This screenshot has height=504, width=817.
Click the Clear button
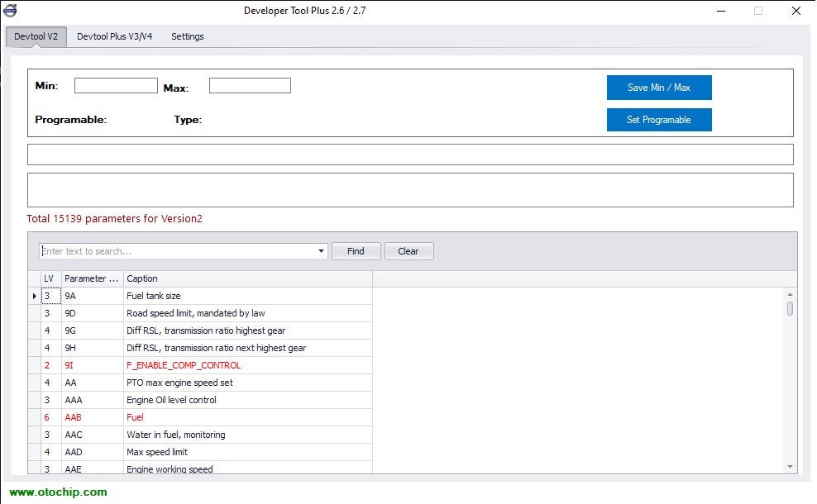click(408, 251)
